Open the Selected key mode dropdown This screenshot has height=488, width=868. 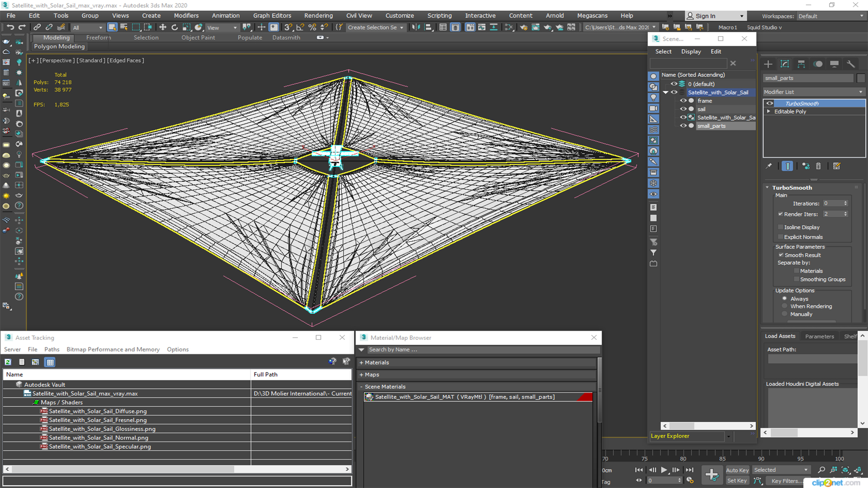click(781, 470)
